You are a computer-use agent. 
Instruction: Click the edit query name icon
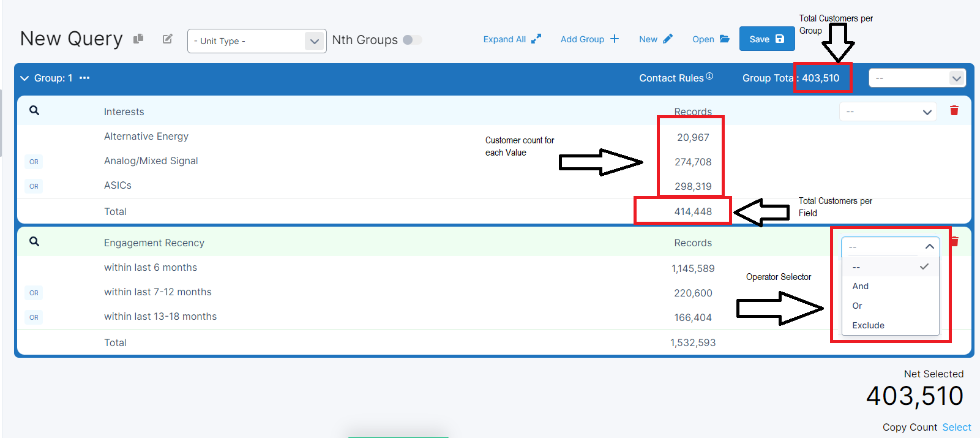(x=167, y=39)
